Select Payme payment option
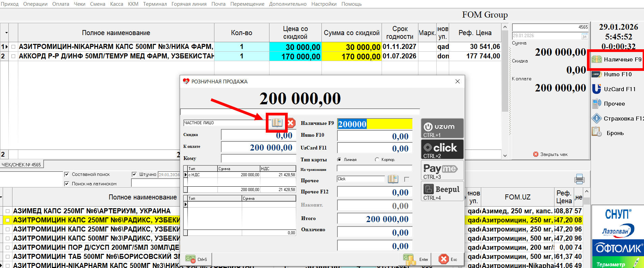The width and height of the screenshot is (644, 268). click(x=442, y=170)
